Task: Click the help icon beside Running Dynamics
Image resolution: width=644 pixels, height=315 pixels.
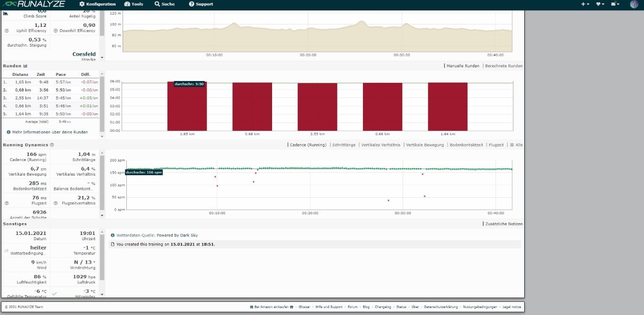Action: 52,145
